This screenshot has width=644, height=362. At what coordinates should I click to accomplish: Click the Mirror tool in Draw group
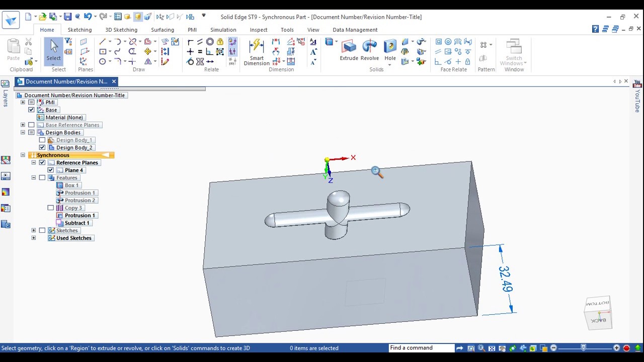(148, 61)
